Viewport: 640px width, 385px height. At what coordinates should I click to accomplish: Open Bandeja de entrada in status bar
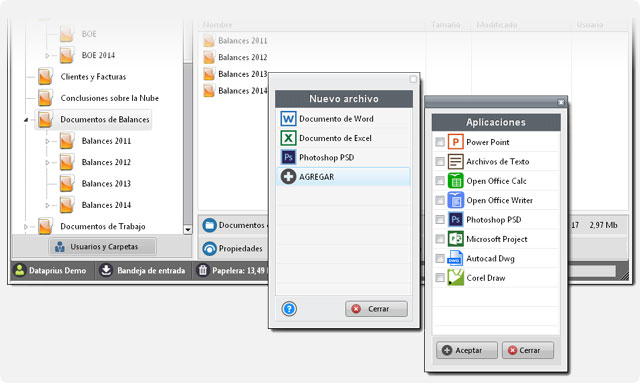pos(142,270)
